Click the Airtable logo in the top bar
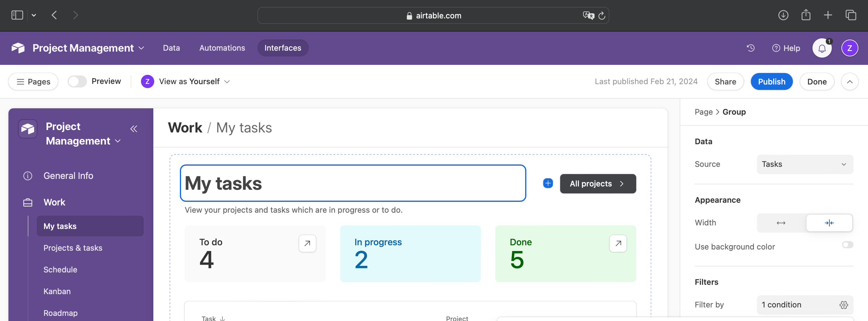 coord(18,48)
